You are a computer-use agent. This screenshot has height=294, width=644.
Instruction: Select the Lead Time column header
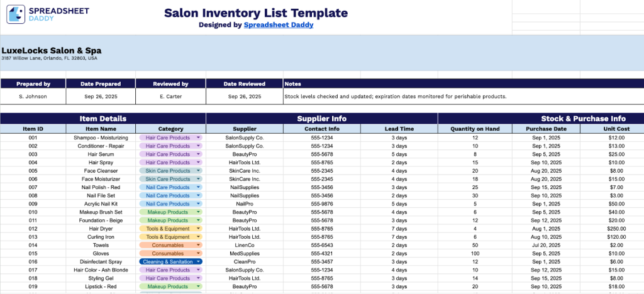[x=399, y=129]
